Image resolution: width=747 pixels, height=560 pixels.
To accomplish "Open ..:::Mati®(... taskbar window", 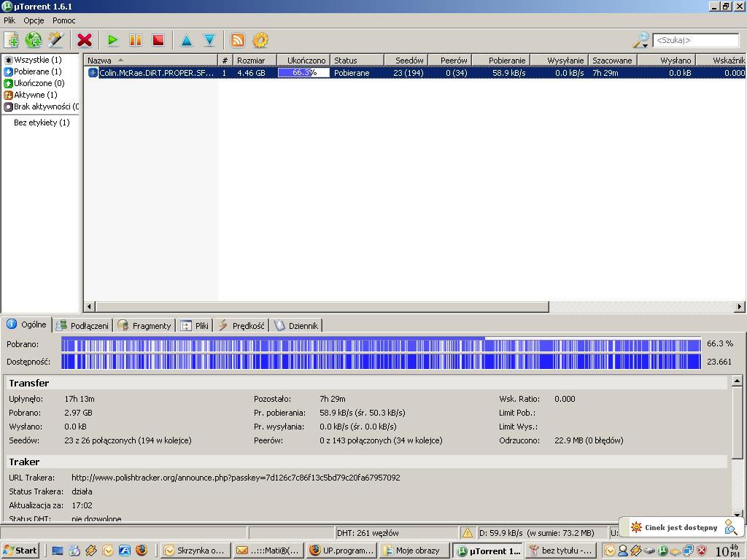I will pyautogui.click(x=268, y=551).
